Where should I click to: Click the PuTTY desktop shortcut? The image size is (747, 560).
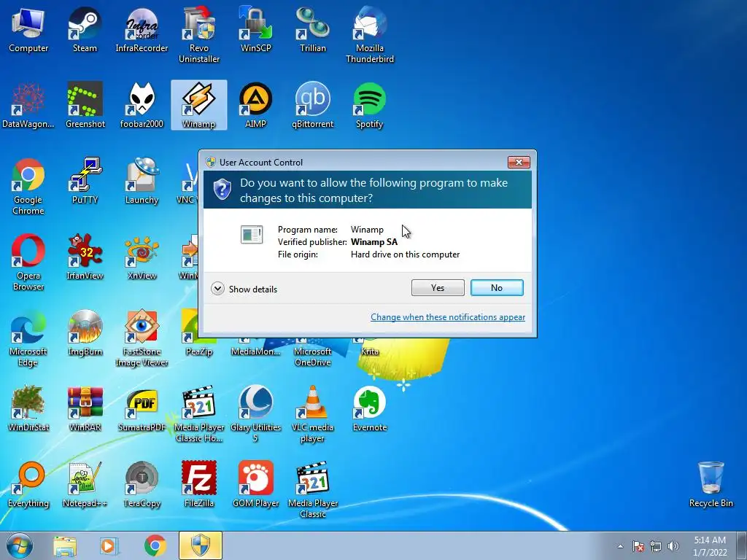[x=85, y=182]
